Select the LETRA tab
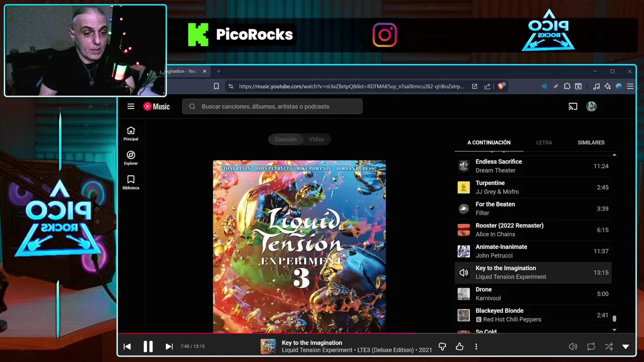 (544, 143)
